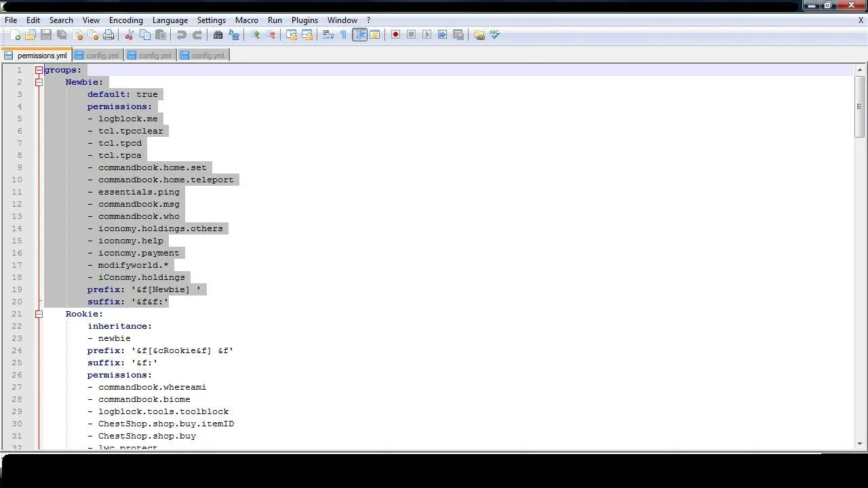The height and width of the screenshot is (488, 868).
Task: Click the user-defined language toolbar icon
Action: click(375, 35)
